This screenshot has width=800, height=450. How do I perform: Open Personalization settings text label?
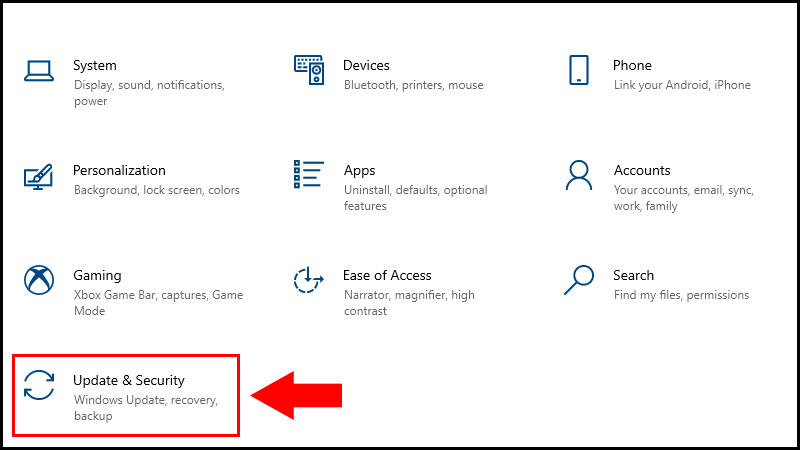coord(119,170)
